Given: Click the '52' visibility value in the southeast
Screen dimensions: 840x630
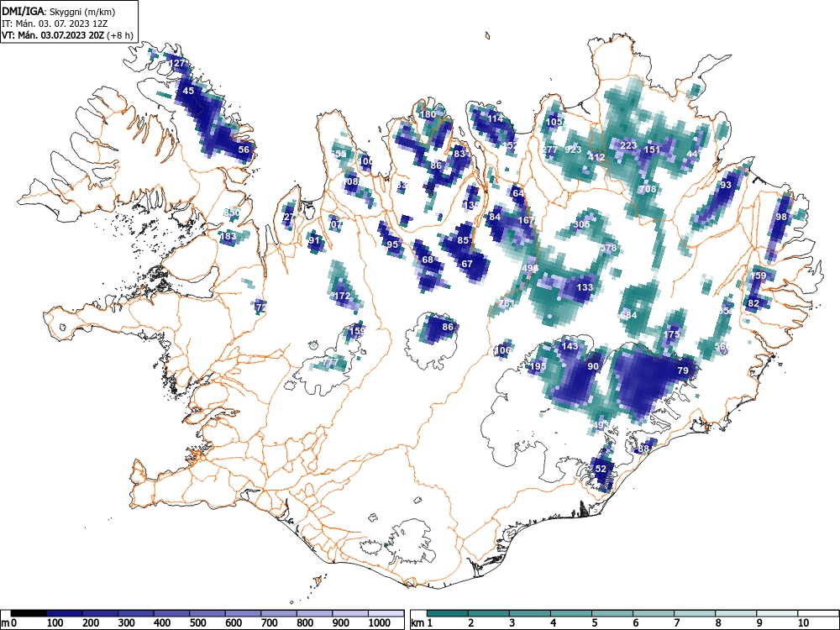Looking at the screenshot, I should (601, 468).
